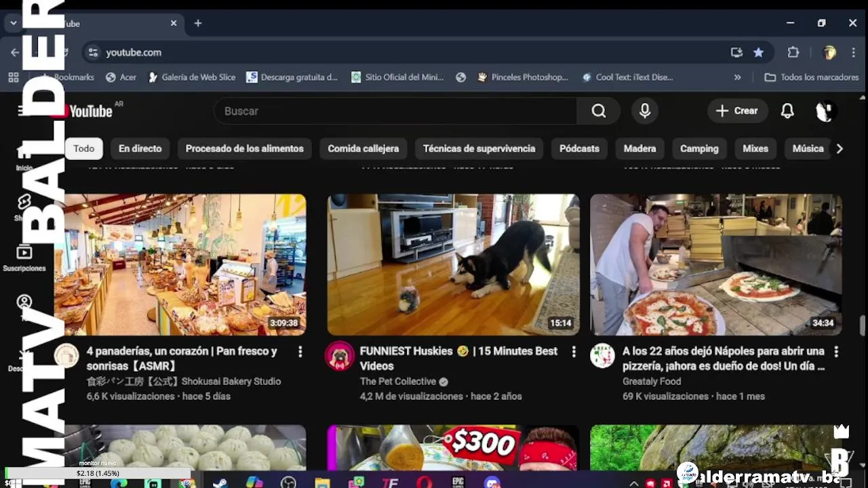The height and width of the screenshot is (488, 868).
Task: Open the Shokusai Bakery Studio channel avatar
Action: tap(66, 355)
